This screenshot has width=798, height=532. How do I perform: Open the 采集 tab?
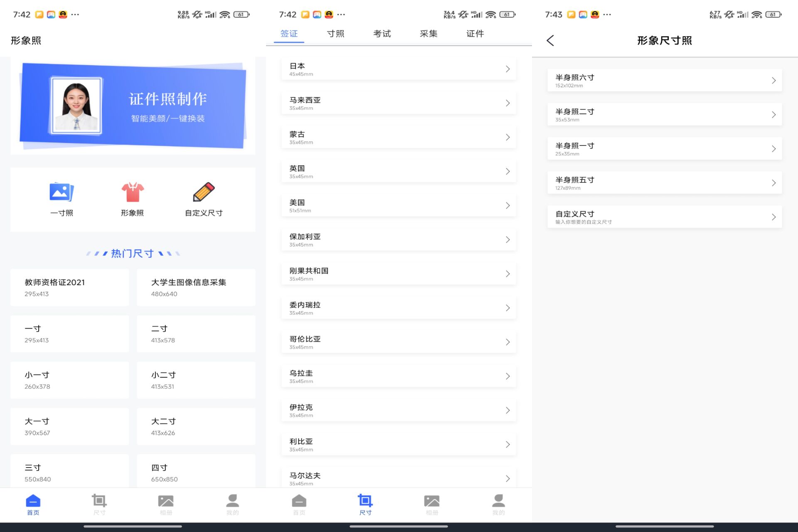tap(429, 34)
